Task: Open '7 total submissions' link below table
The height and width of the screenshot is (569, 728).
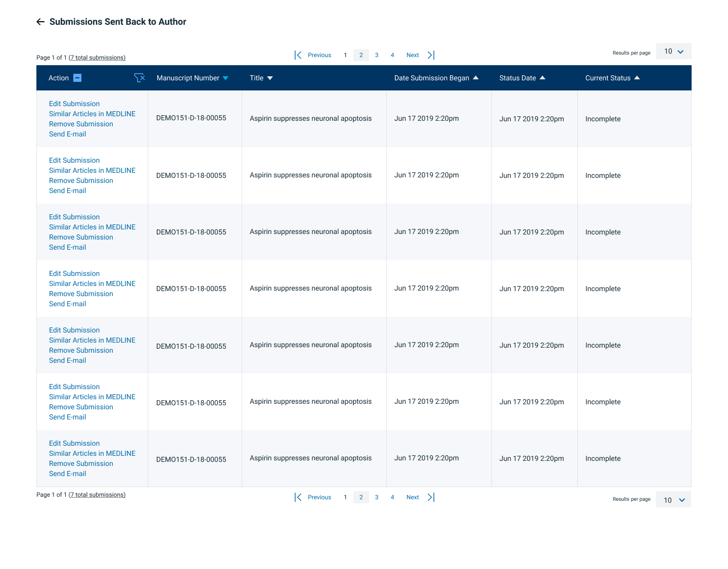Action: coord(97,495)
